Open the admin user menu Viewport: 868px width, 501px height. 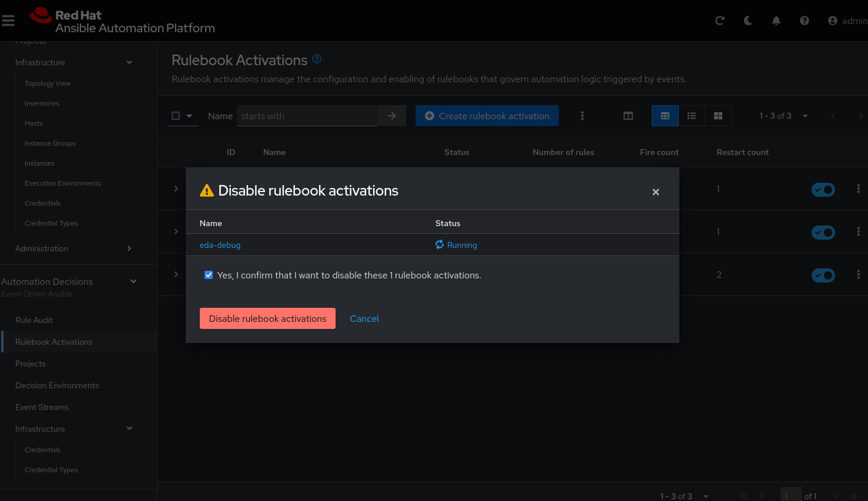[847, 21]
